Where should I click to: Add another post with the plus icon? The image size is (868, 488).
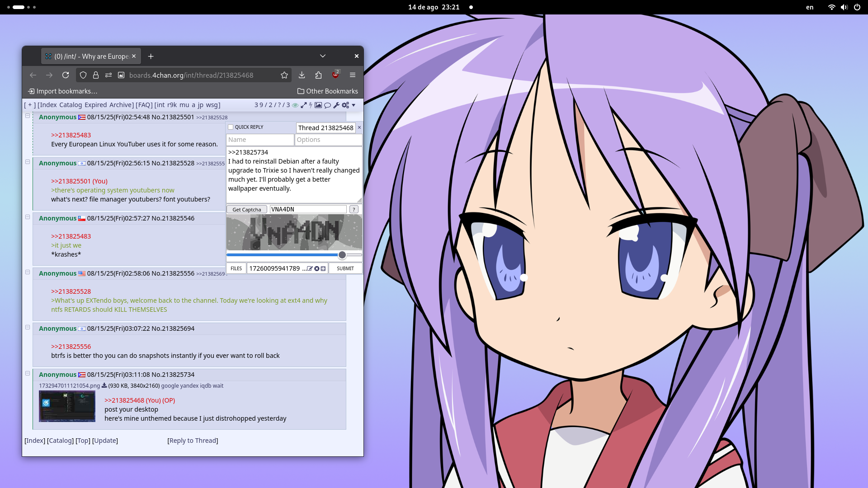pos(323,268)
